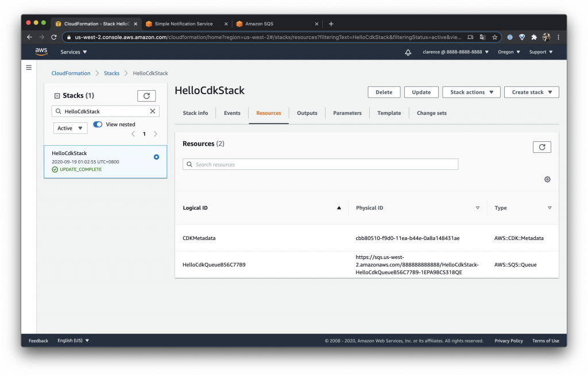Open the browser extensions puzzle icon

click(534, 37)
